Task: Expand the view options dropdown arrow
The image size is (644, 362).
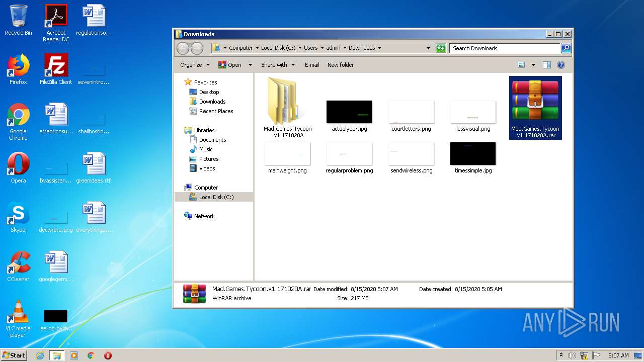Action: coord(533,65)
